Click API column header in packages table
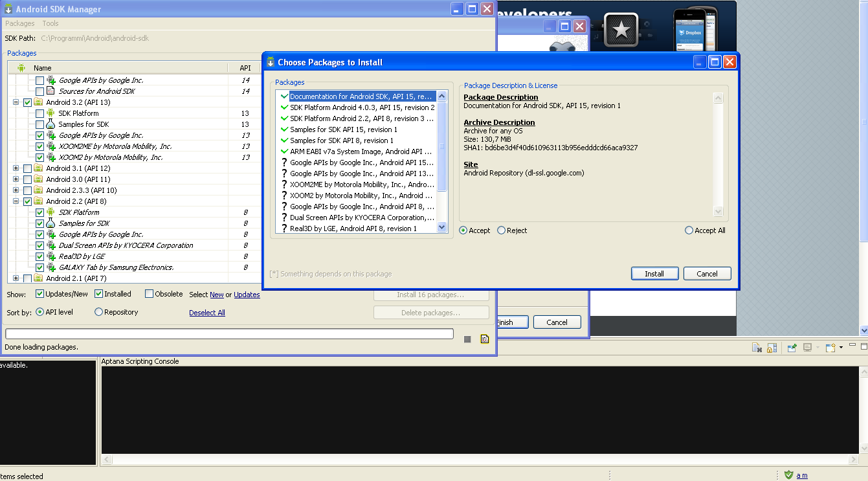Viewport: 868px width, 481px height. [245, 68]
